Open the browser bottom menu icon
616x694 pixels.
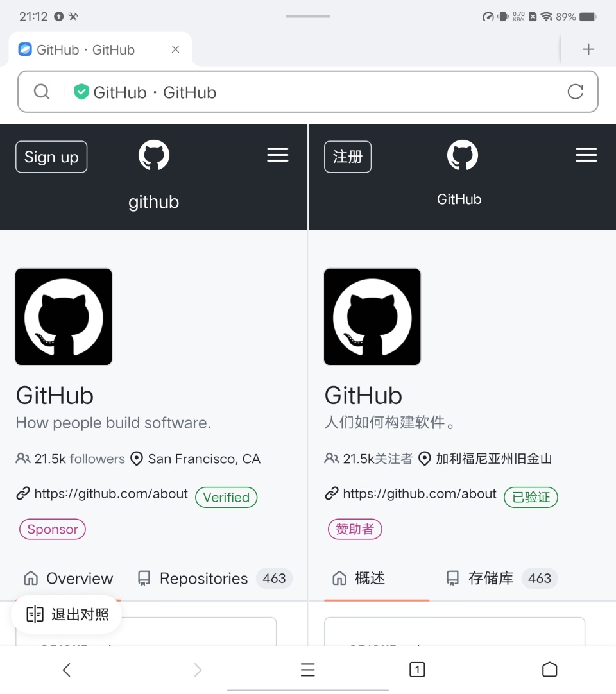[x=308, y=670]
